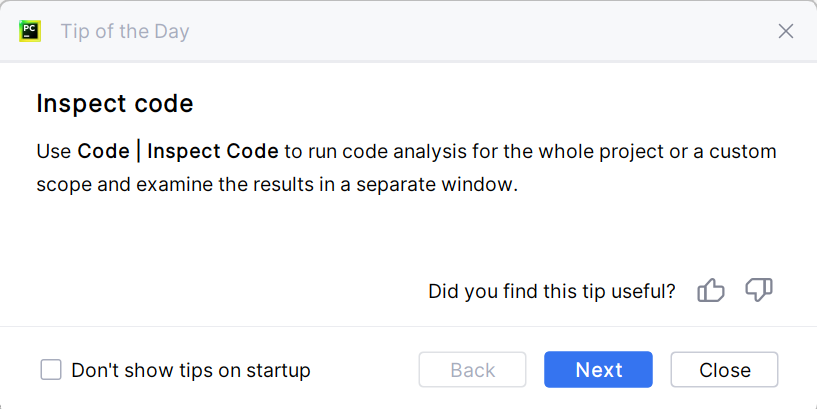Image resolution: width=817 pixels, height=409 pixels.
Task: Click the empty title bar area right of the title
Action: (x=480, y=31)
